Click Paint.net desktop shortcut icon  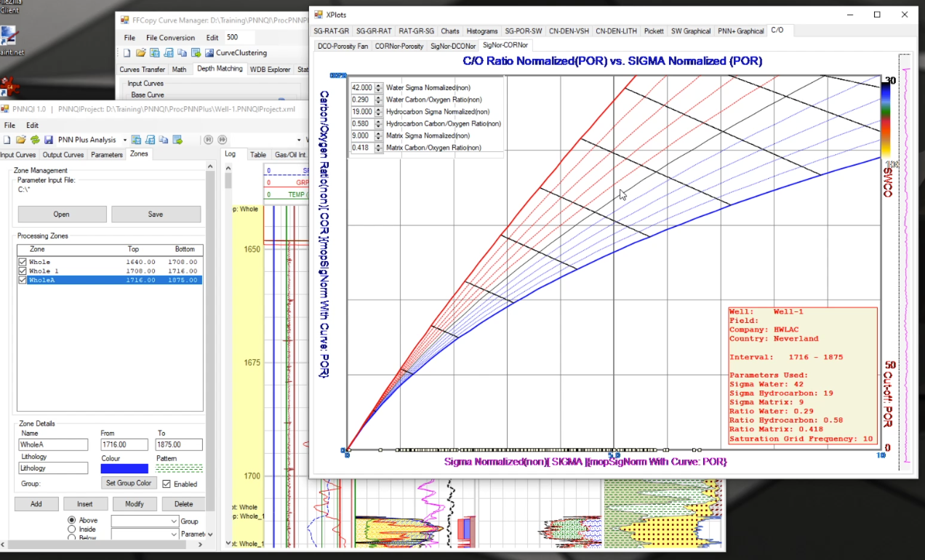(x=9, y=36)
